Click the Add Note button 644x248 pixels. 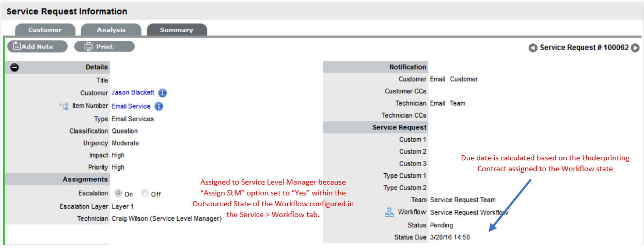37,46
